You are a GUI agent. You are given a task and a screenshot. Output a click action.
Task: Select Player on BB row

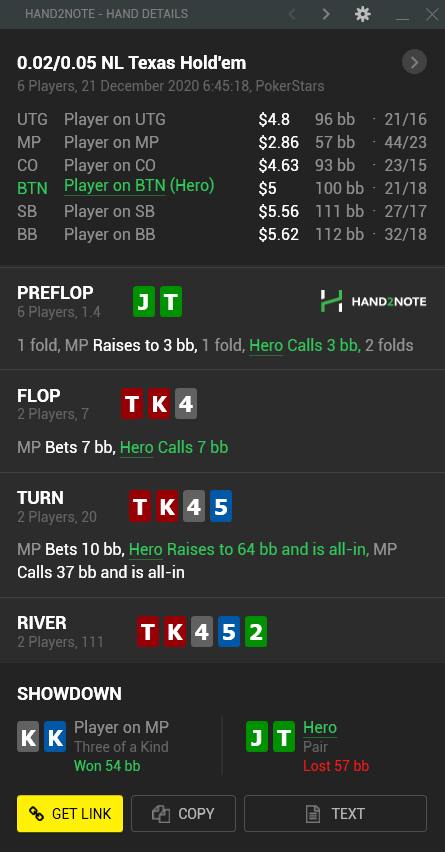tap(222, 234)
